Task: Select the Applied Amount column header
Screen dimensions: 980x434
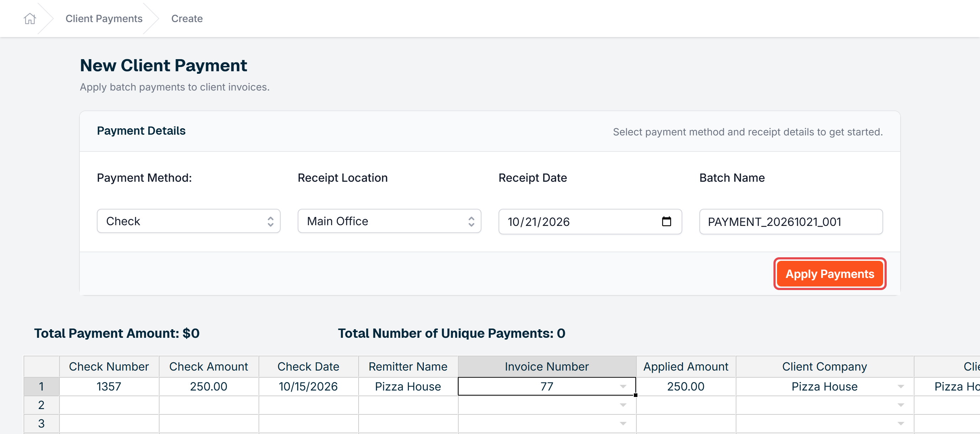Action: [x=686, y=367]
